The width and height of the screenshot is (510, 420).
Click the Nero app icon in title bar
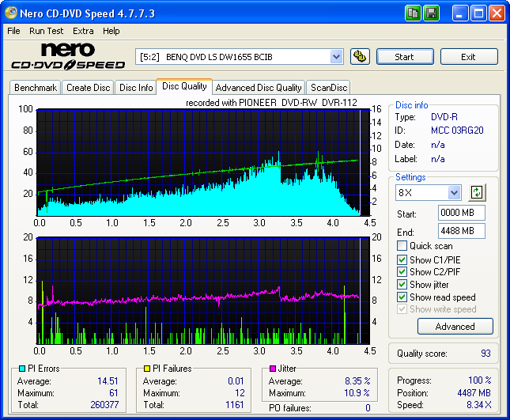pos(11,13)
